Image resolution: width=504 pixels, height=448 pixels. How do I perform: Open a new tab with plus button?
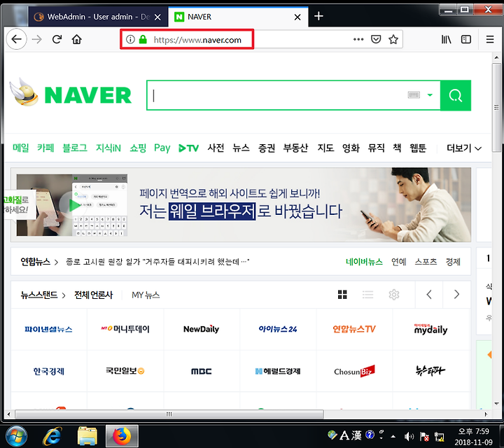pos(318,16)
